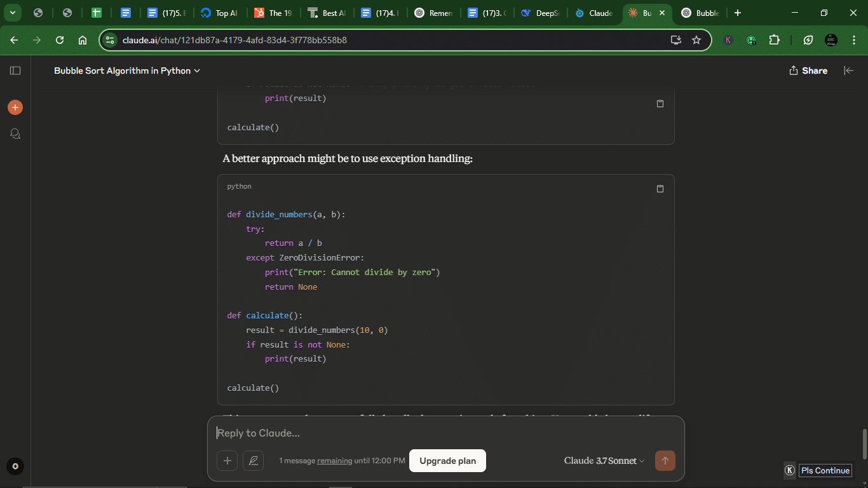Click the "python" language label
This screenshot has width=868, height=488.
coord(239,186)
